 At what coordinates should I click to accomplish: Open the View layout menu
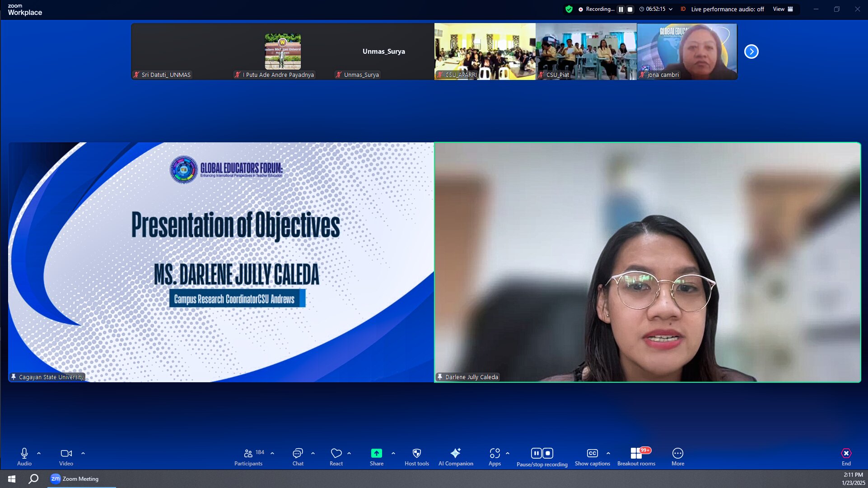pos(783,9)
